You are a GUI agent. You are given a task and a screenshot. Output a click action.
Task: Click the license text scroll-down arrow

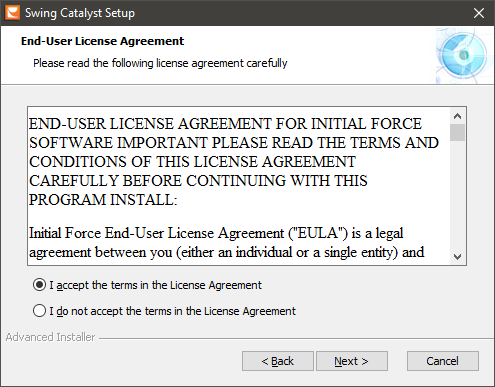click(x=457, y=257)
